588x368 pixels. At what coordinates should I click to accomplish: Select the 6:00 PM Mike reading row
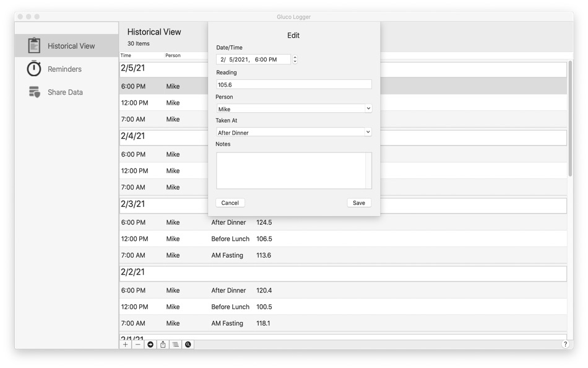click(x=161, y=85)
